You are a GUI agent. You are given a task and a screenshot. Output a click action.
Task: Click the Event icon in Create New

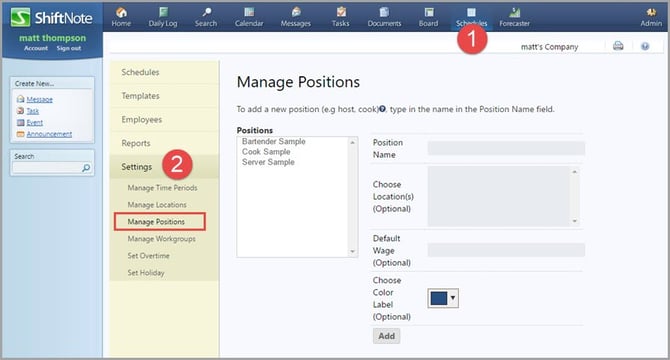coord(20,122)
